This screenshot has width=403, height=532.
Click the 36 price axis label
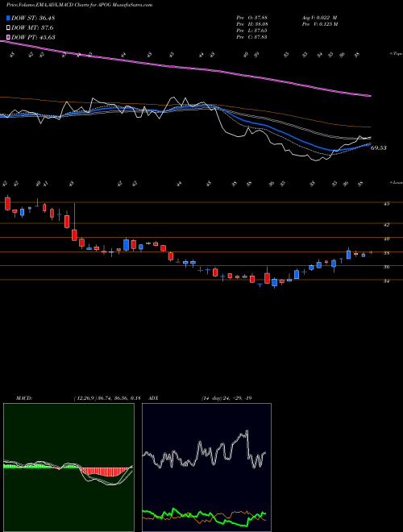[386, 267]
